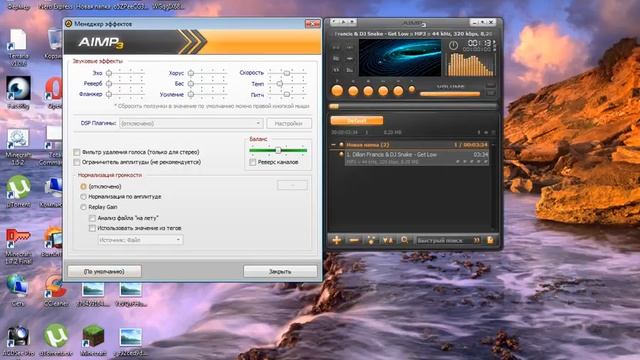Click the green Баланс slider
The width and height of the screenshot is (640, 360).
click(278, 150)
